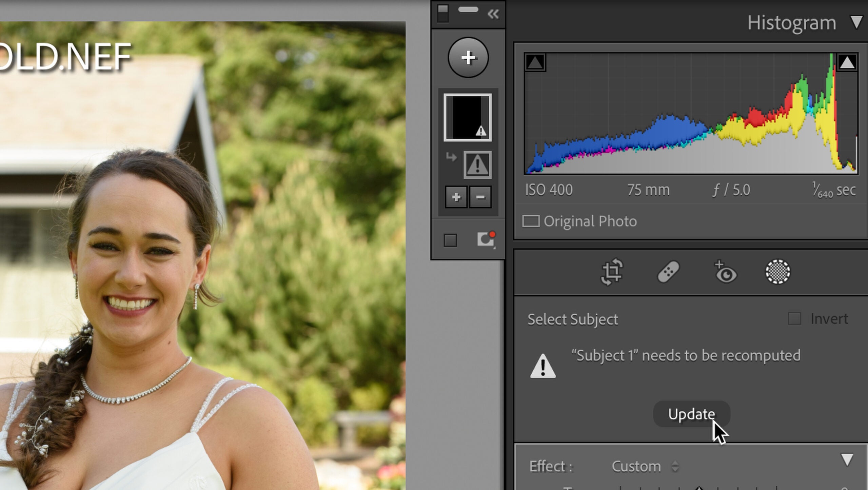Collapse the Effect section triangle

(847, 460)
